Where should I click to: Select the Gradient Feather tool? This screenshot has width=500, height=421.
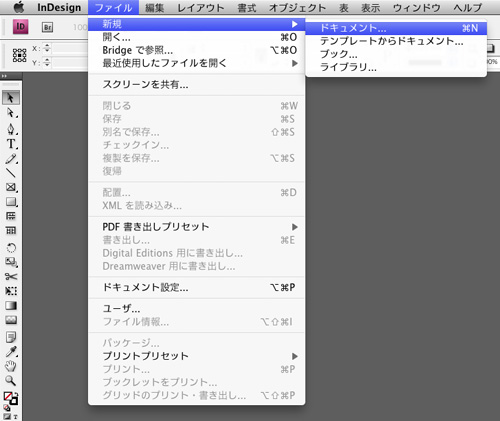point(11,320)
